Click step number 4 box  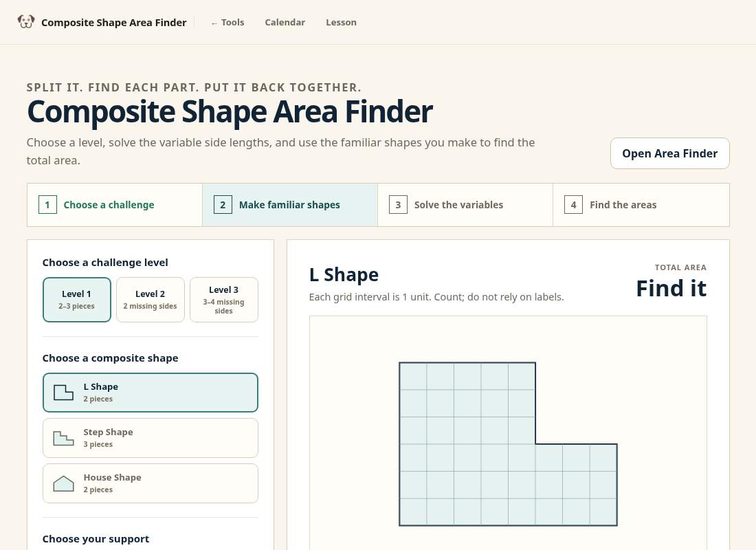point(573,205)
